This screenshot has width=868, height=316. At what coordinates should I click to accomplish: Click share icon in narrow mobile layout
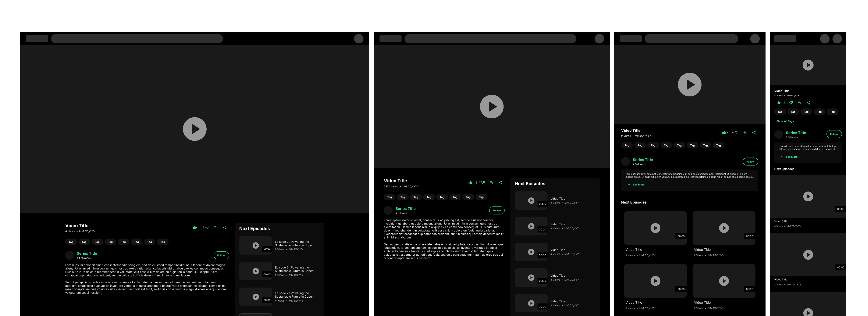pos(808,103)
